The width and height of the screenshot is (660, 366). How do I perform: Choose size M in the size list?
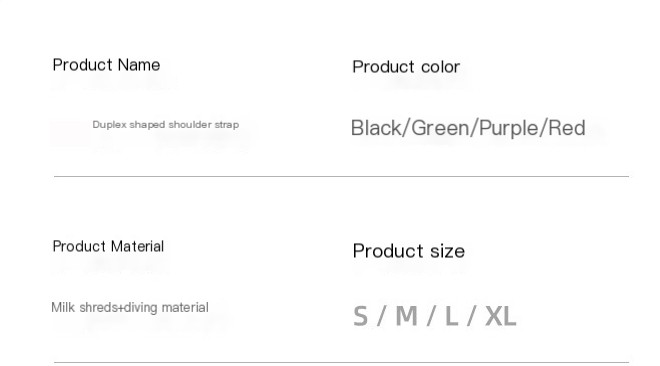407,316
